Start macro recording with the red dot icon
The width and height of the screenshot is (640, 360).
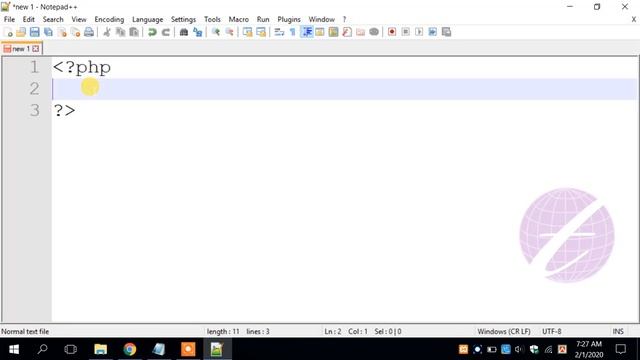(x=392, y=32)
